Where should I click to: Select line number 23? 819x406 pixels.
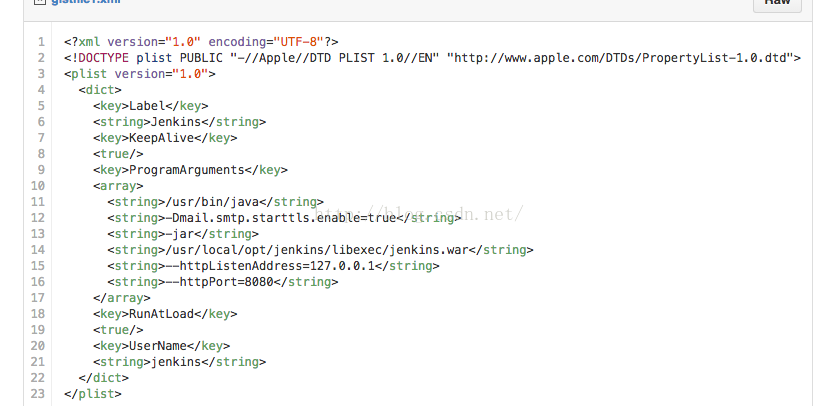[x=38, y=393]
